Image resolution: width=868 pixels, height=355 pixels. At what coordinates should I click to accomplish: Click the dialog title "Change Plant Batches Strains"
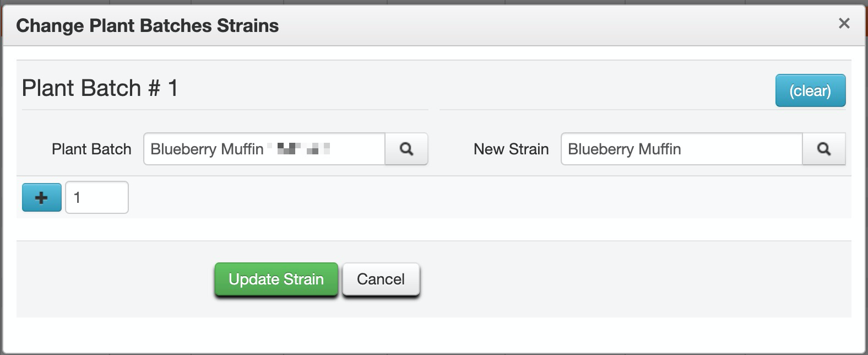pos(147,26)
